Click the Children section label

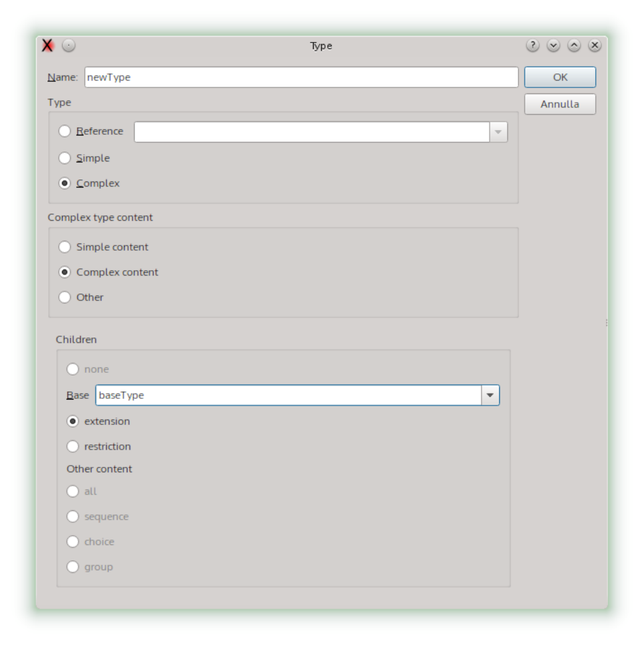tap(76, 340)
